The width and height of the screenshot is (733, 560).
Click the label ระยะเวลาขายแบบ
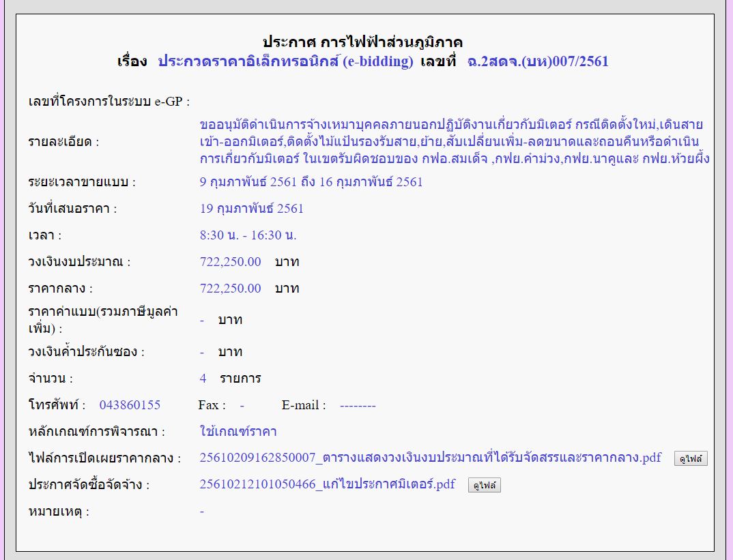pyautogui.click(x=82, y=181)
